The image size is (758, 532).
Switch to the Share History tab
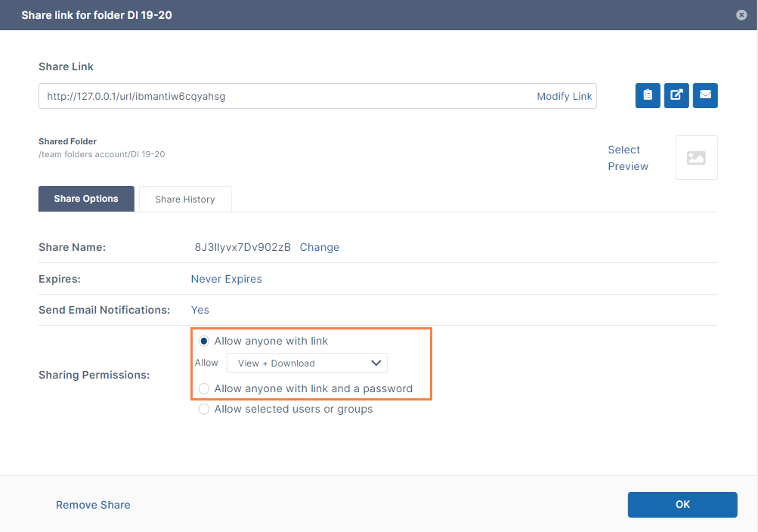coord(185,199)
